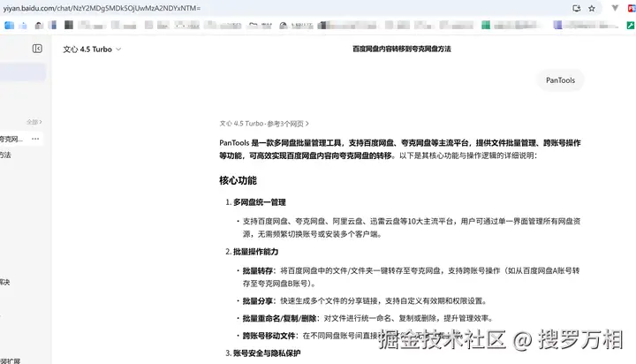Collapse the sidebar with the panel toggle icon
This screenshot has height=364, width=636.
click(x=37, y=49)
